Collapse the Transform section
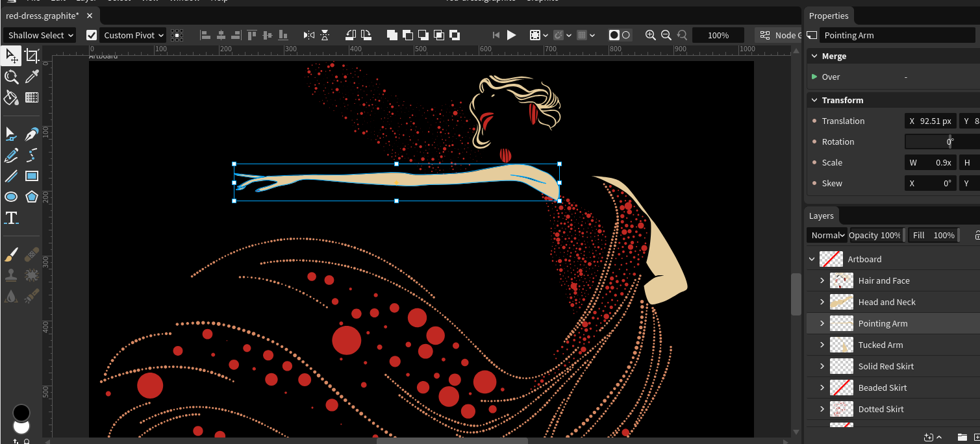 click(814, 100)
